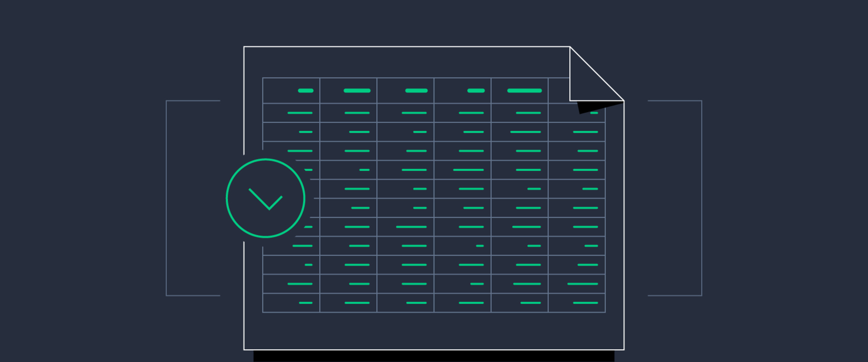Click the black shadow bar beneath the document
Screen dimensions: 868x362
(434, 356)
